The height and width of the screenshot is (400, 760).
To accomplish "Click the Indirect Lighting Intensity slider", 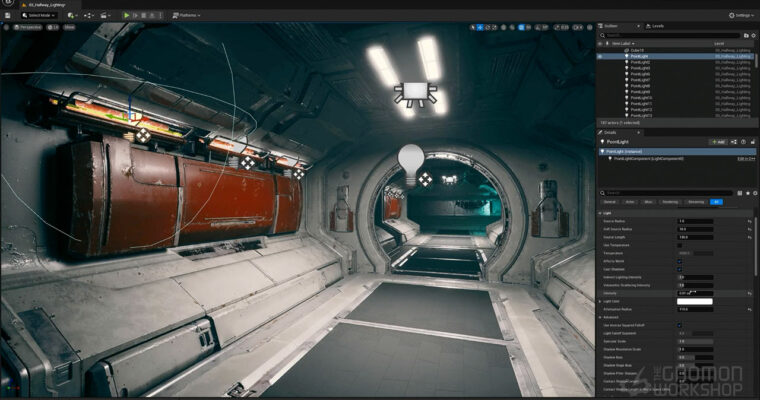I will [x=695, y=277].
